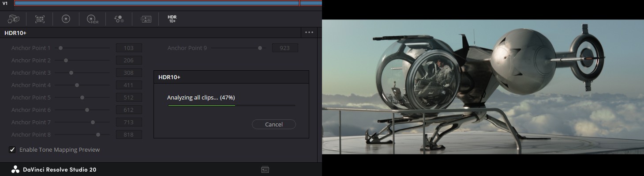This screenshot has width=644, height=176.
Task: Open the Camera Raw palette
Action: (x=13, y=19)
